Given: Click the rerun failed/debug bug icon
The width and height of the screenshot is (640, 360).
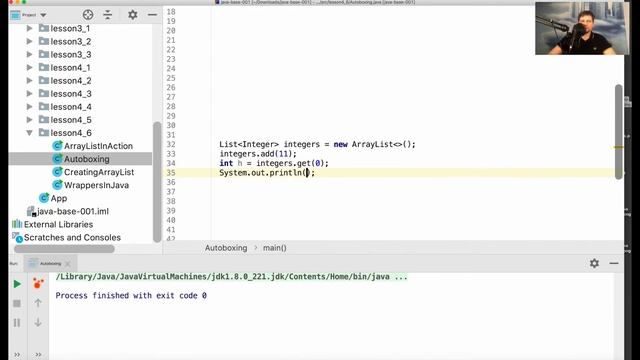Looking at the screenshot, I should (38, 283).
